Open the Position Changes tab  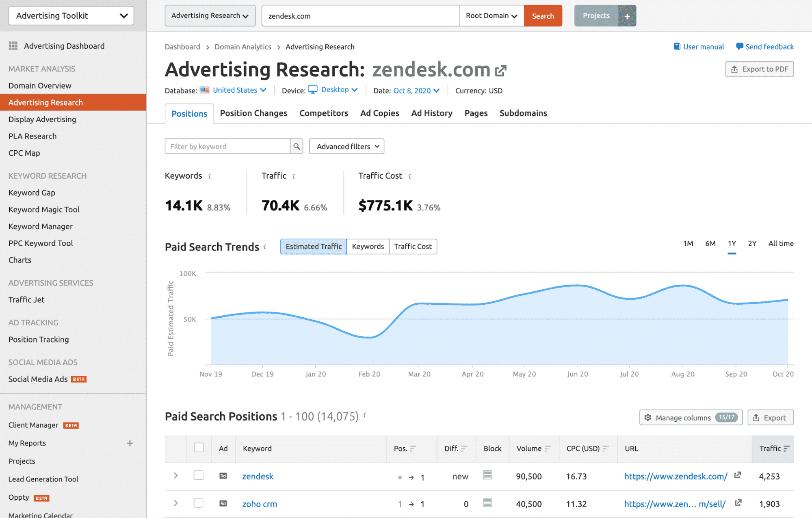[253, 113]
